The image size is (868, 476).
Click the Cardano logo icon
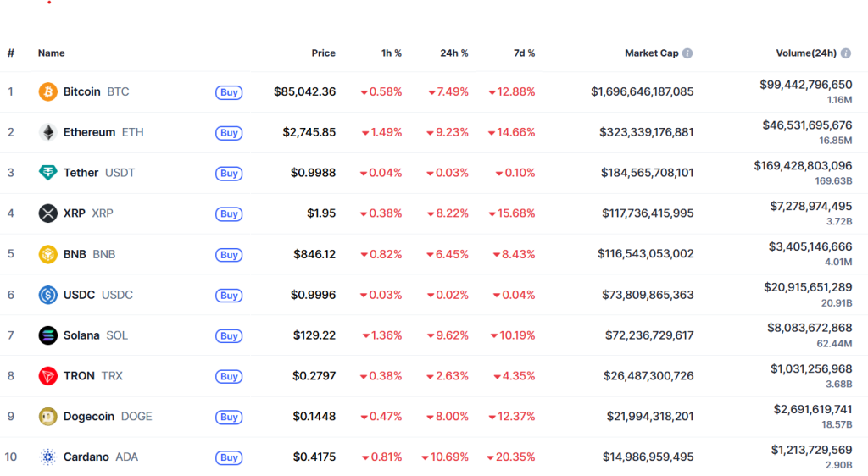click(x=48, y=457)
